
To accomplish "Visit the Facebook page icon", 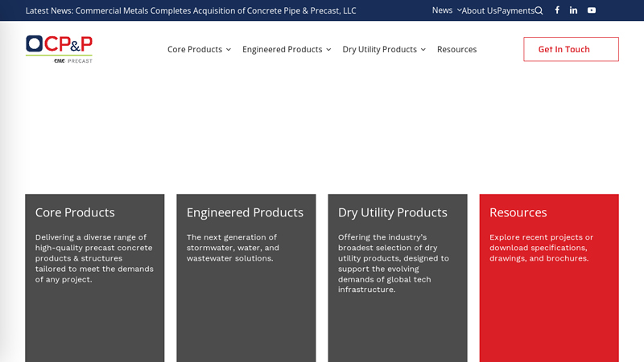I will 557,10.
